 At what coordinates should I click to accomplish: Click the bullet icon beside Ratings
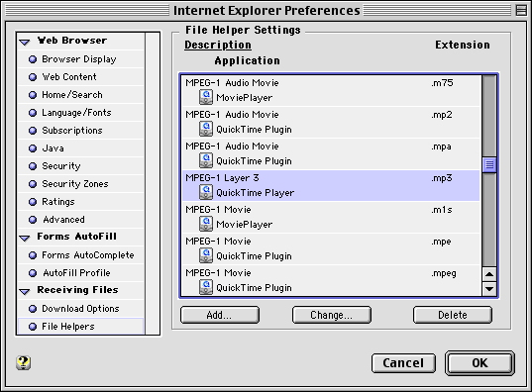point(33,202)
